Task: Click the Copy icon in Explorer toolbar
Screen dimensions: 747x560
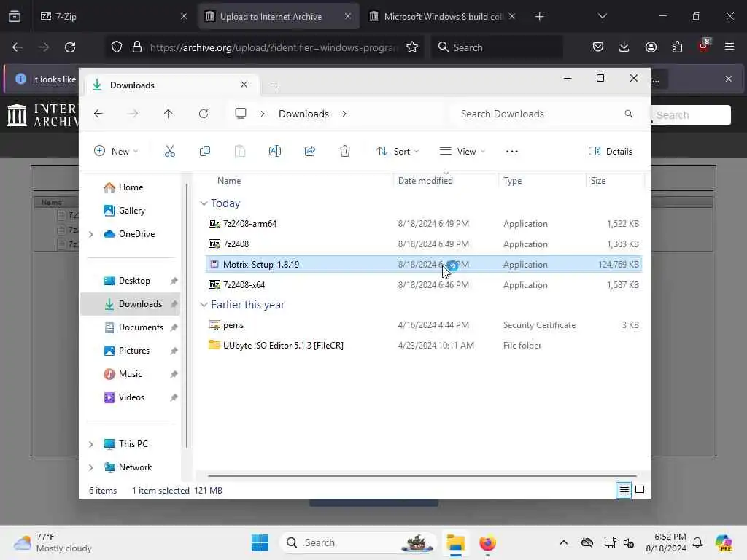Action: [205, 152]
